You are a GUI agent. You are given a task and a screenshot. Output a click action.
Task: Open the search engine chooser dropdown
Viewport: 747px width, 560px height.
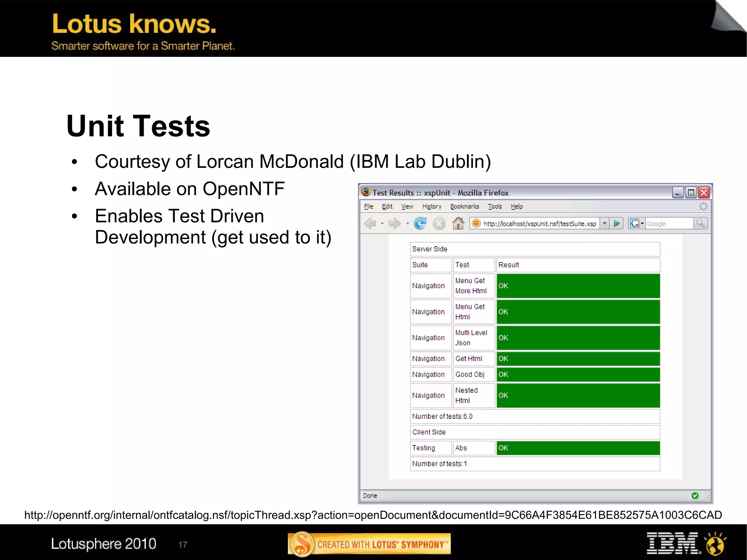point(642,223)
